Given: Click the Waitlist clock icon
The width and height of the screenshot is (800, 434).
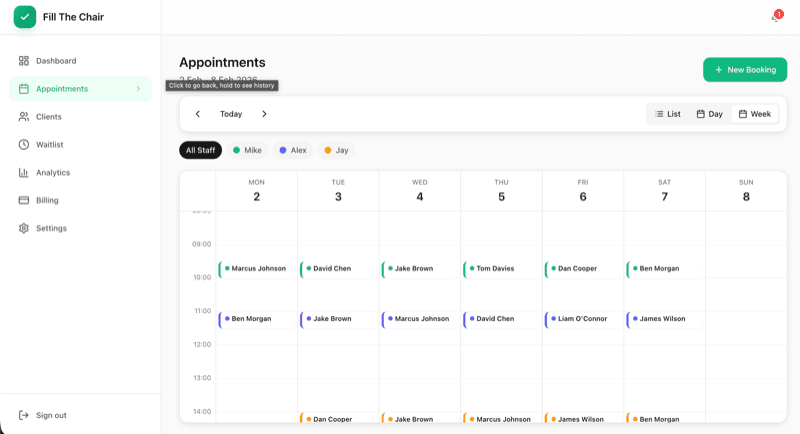Looking at the screenshot, I should [x=24, y=145].
